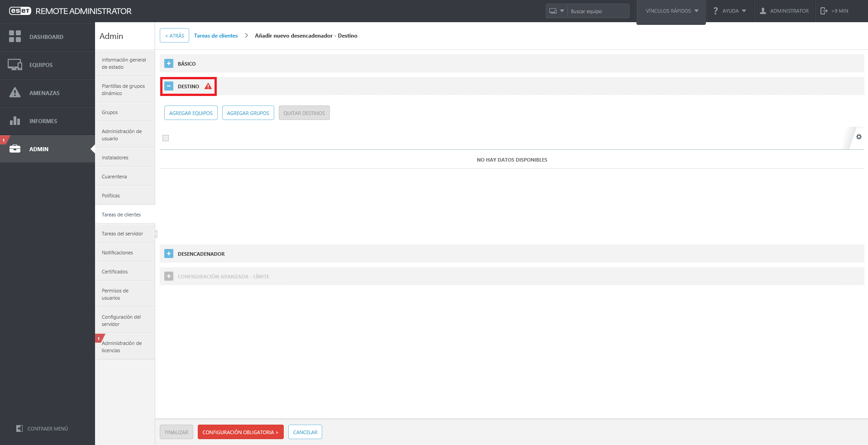Image resolution: width=868 pixels, height=445 pixels.
Task: Open Administración de licencias
Action: 125,347
